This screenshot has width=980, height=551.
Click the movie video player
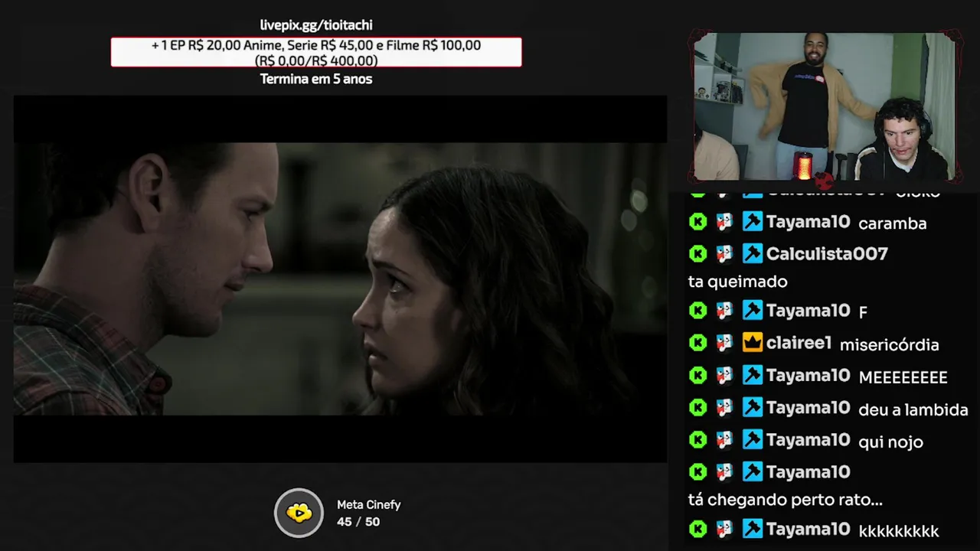[x=340, y=279]
